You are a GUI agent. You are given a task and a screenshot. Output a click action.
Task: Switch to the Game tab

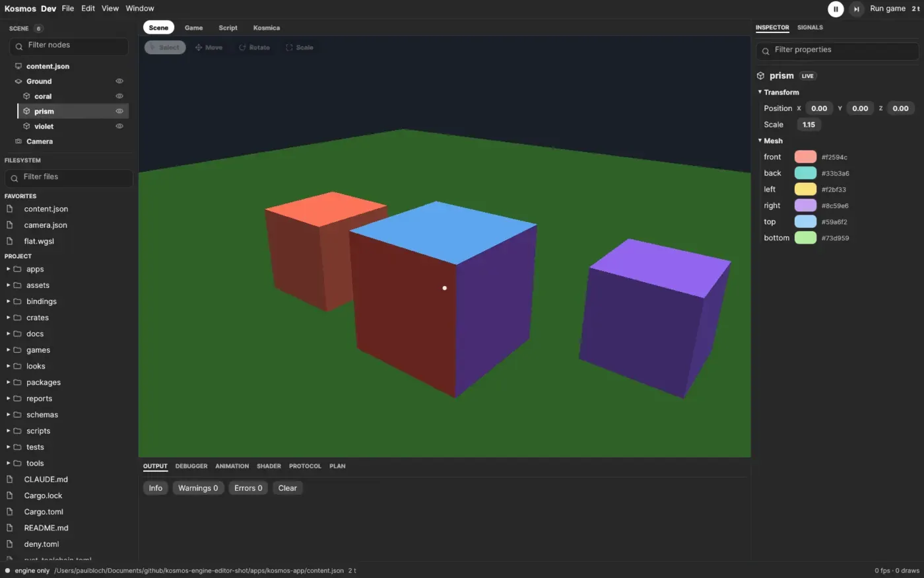tap(193, 28)
